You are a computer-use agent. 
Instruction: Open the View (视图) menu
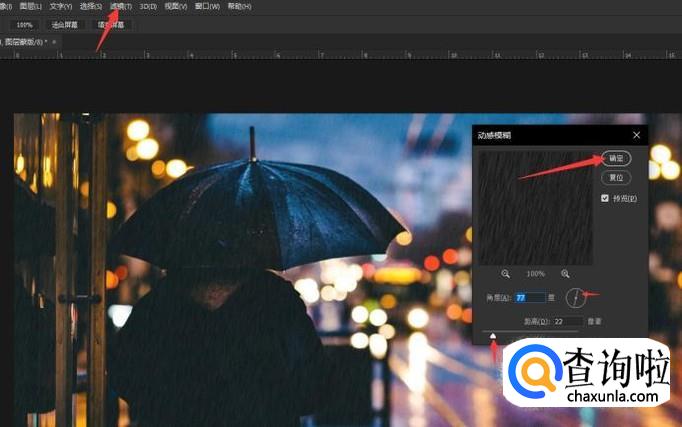coord(175,6)
